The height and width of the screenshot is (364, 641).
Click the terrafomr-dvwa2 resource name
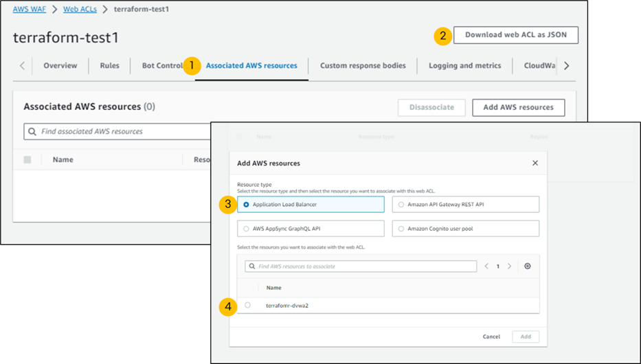point(287,306)
